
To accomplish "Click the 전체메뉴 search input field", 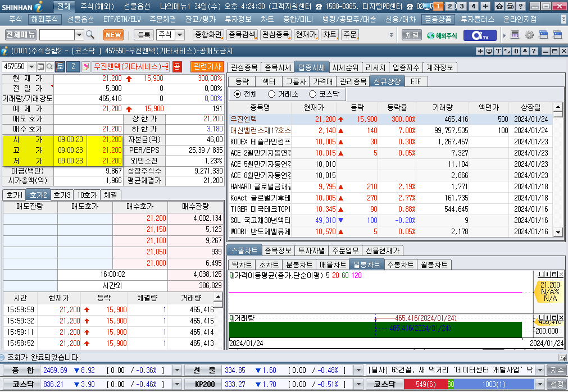I will point(57,35).
